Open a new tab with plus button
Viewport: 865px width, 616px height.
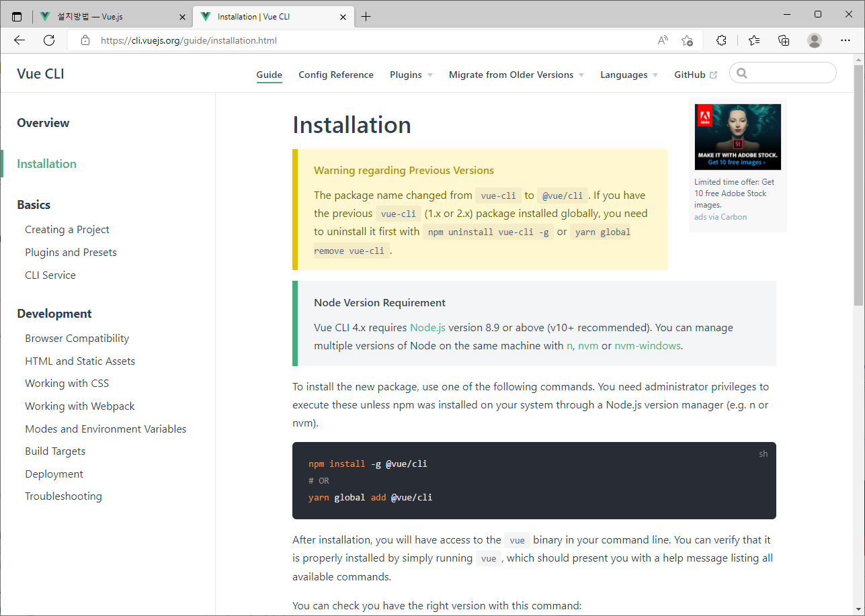pos(366,17)
